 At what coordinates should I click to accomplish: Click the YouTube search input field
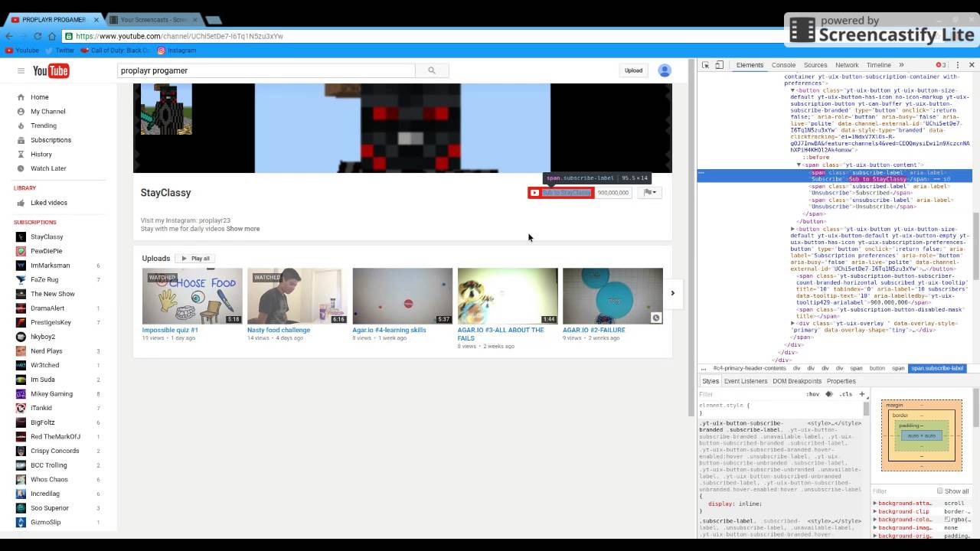266,70
